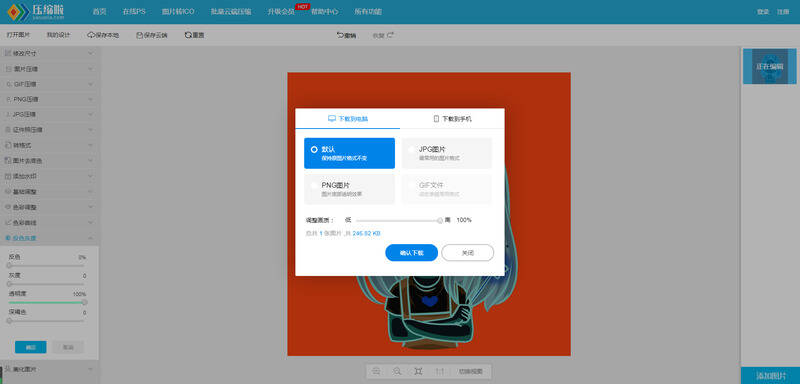Expand the 图片压缩 section chevron
Viewport: 800px width, 384px height.
(x=90, y=68)
